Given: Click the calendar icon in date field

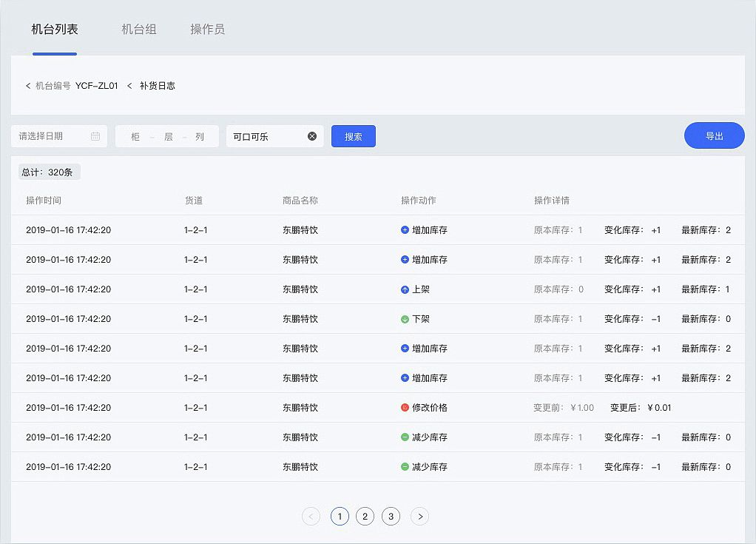Looking at the screenshot, I should pos(95,136).
